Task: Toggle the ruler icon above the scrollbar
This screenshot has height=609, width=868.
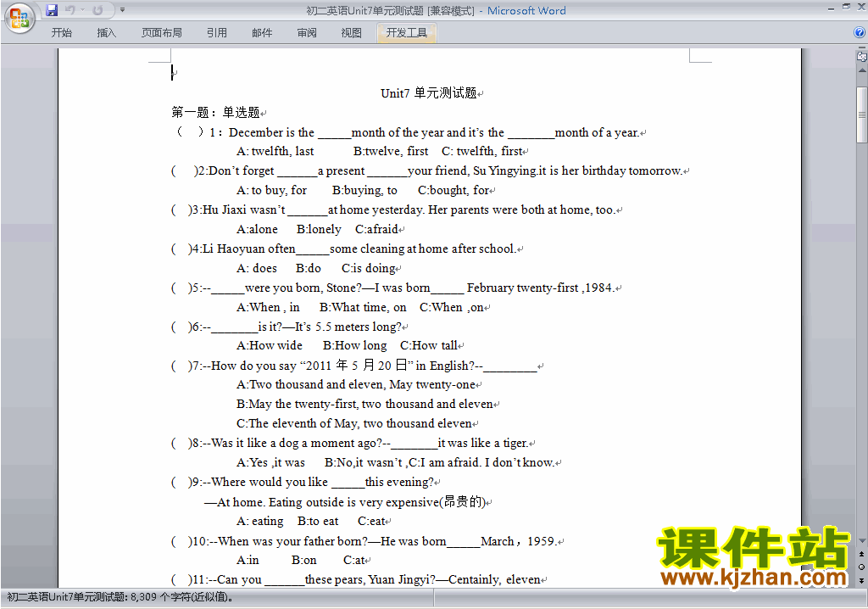Action: [862, 57]
